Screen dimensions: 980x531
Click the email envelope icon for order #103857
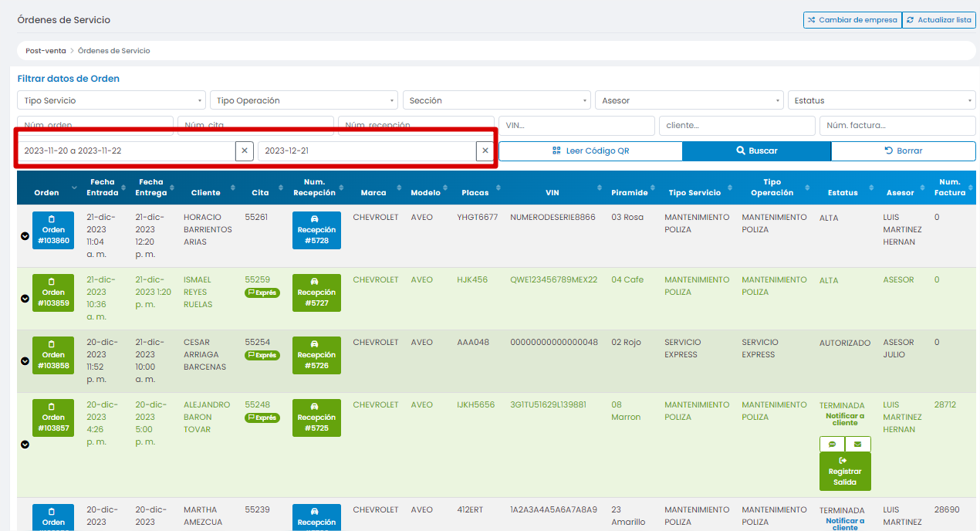858,444
